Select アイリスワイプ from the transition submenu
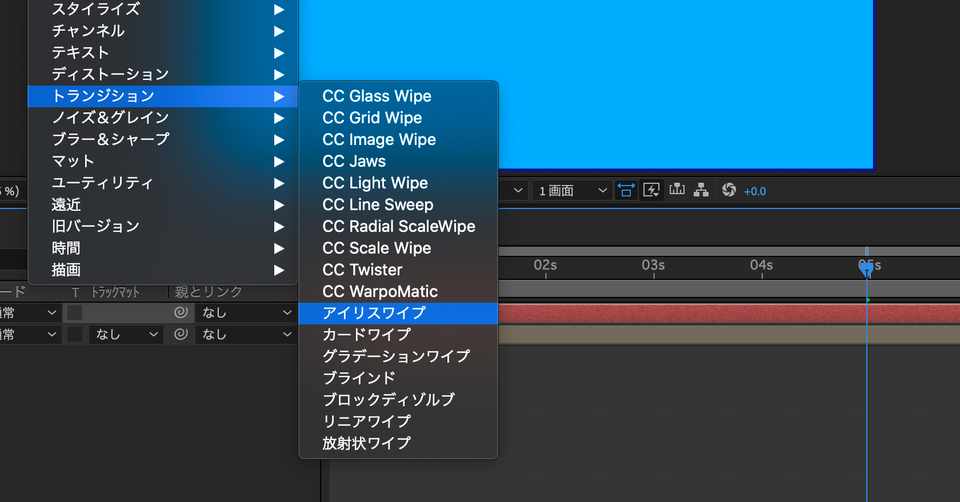This screenshot has height=502, width=960. [x=399, y=313]
